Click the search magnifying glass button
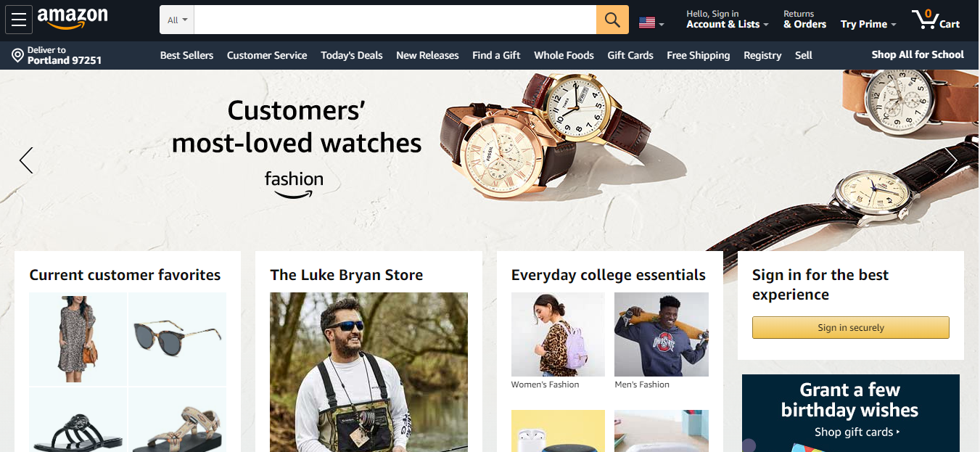 612,20
